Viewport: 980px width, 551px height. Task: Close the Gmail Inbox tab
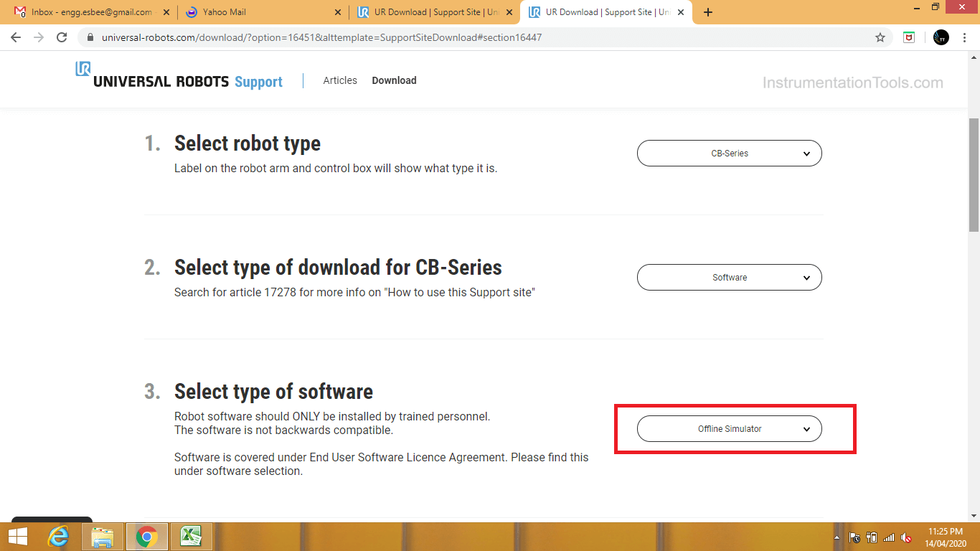click(x=166, y=12)
